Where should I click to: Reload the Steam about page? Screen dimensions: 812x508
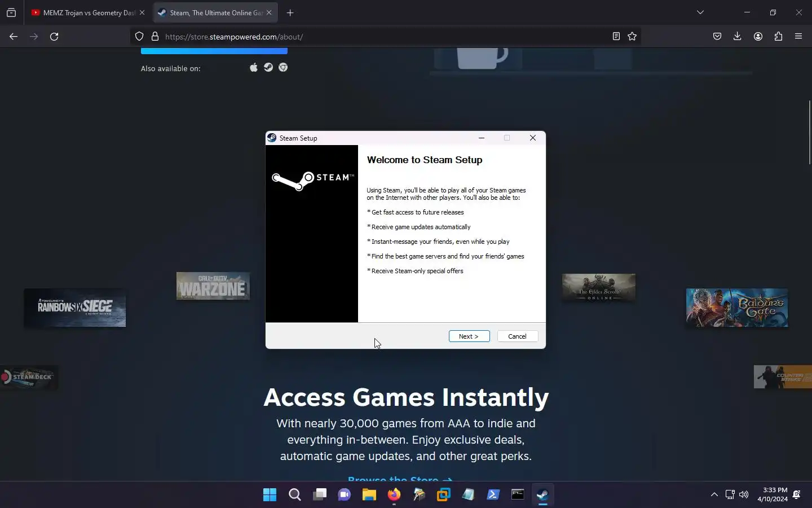click(x=54, y=37)
